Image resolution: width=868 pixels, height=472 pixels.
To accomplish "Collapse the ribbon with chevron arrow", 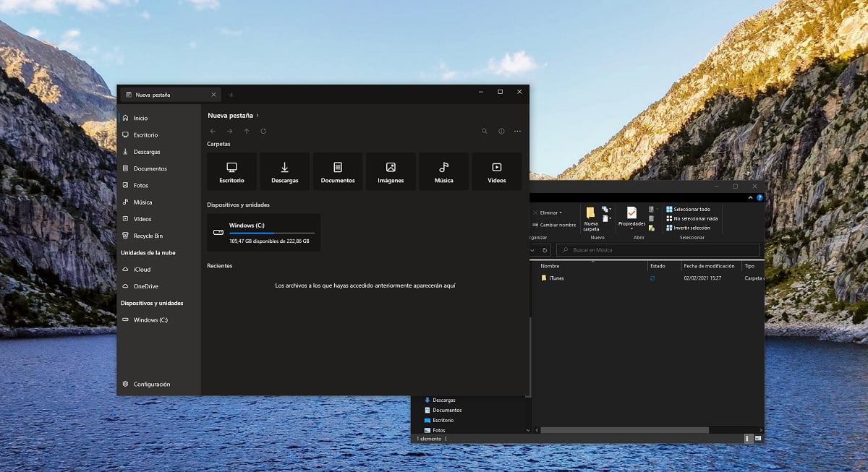I will point(752,197).
